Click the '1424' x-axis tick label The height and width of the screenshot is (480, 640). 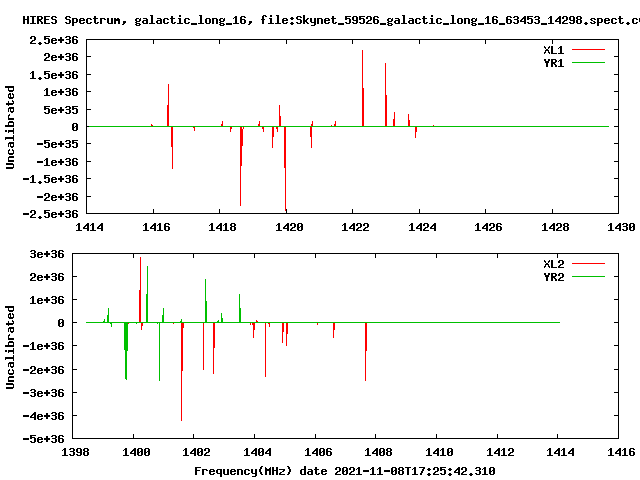[422, 227]
